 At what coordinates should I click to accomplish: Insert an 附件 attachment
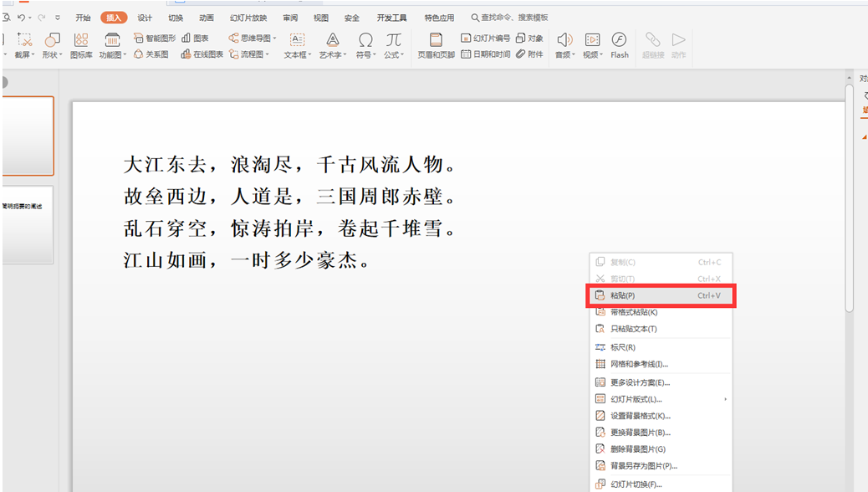[x=529, y=54]
